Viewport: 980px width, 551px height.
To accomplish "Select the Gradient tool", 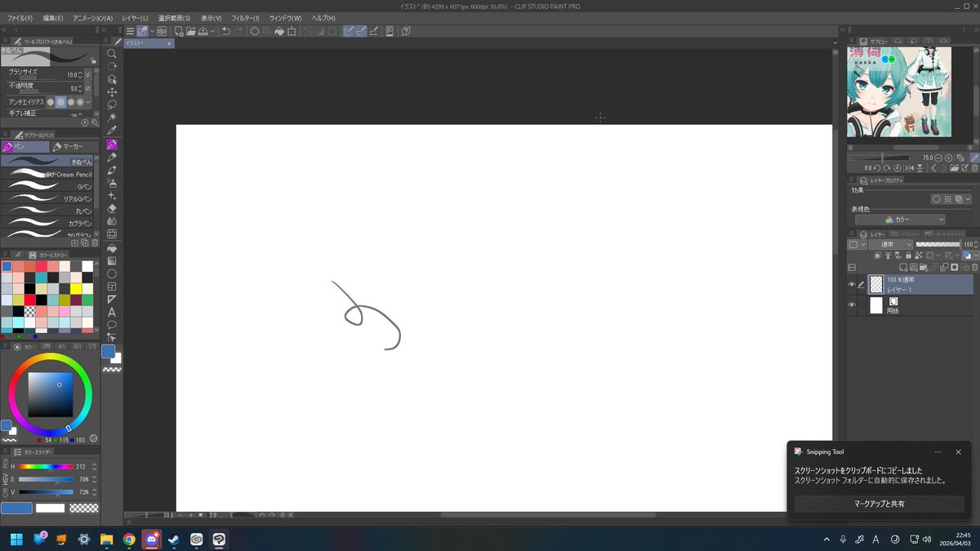I will pyautogui.click(x=112, y=260).
